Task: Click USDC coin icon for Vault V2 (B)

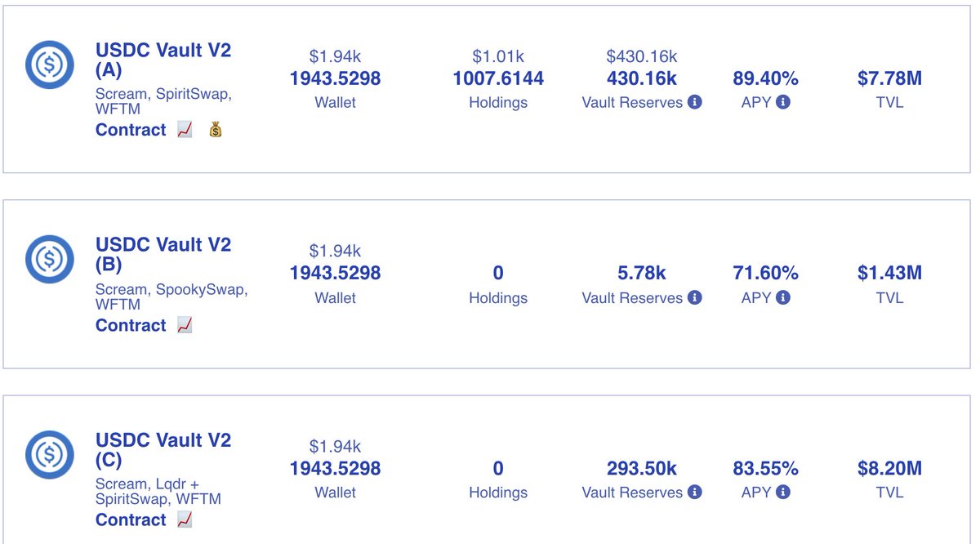Action: (x=50, y=260)
